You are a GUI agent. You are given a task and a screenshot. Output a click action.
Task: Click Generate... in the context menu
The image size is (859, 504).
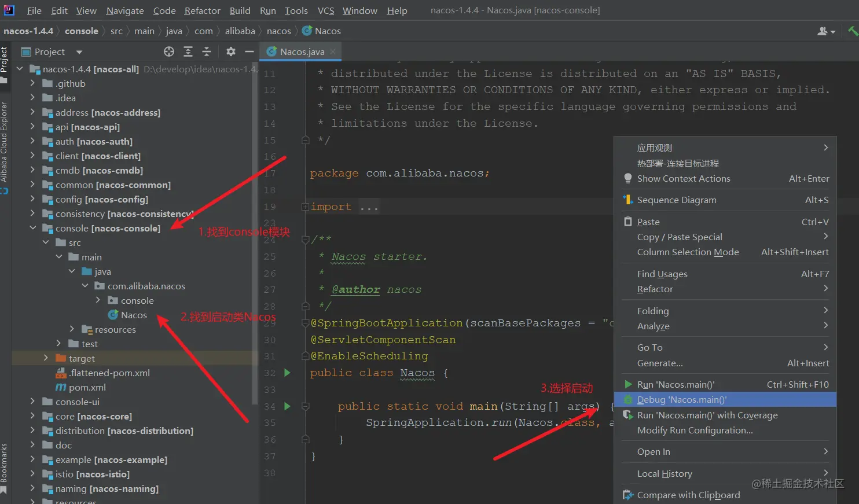[725, 363]
